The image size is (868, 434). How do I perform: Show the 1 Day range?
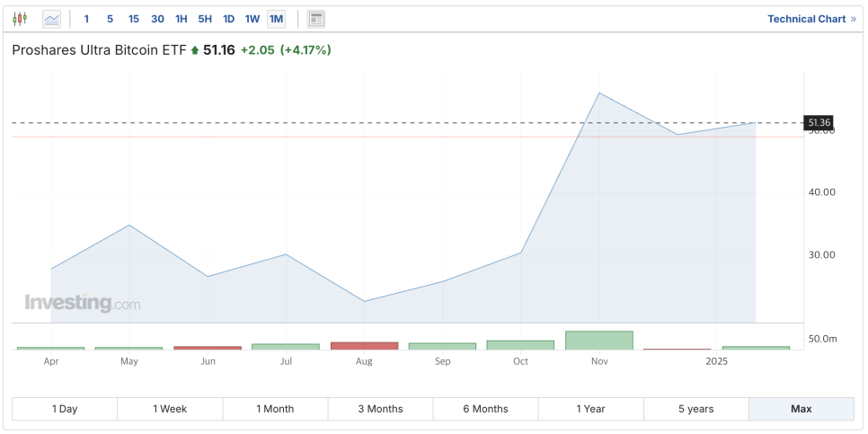pos(65,409)
